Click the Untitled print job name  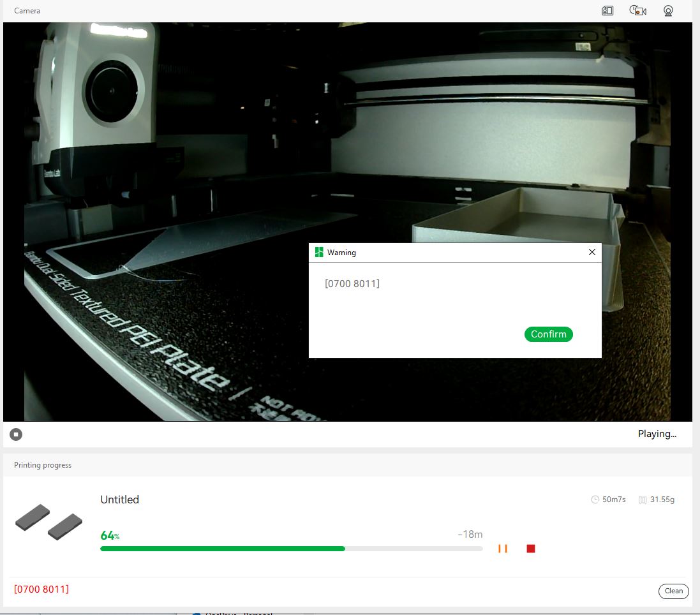click(x=119, y=500)
